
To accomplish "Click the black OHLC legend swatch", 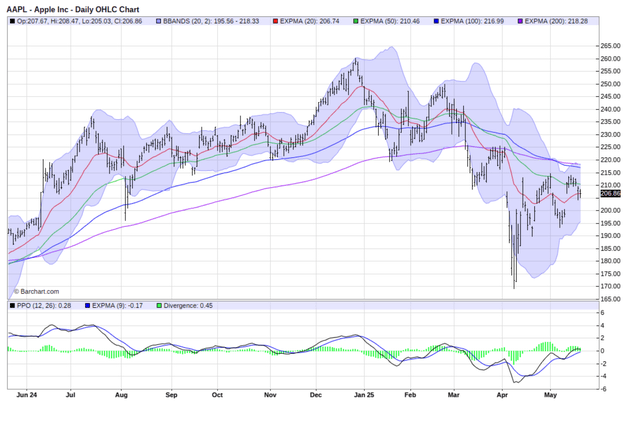I will pyautogui.click(x=13, y=21).
